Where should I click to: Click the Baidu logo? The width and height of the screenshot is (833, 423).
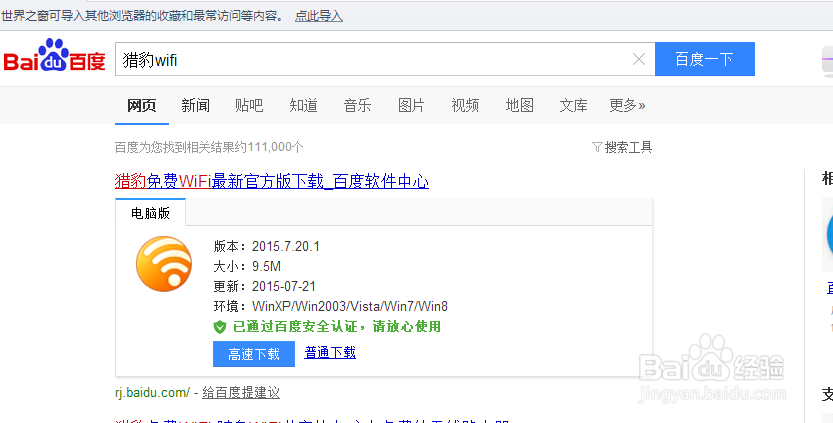(54, 56)
